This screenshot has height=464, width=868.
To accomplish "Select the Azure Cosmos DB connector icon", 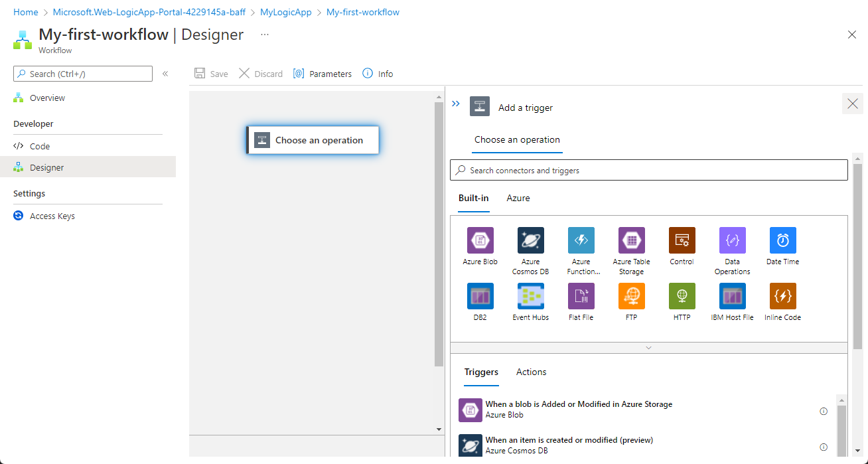I will tap(530, 240).
